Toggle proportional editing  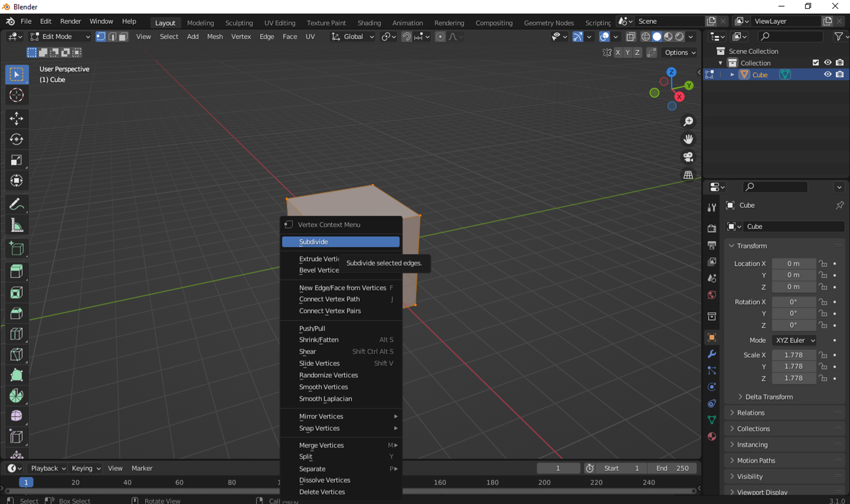coord(440,37)
